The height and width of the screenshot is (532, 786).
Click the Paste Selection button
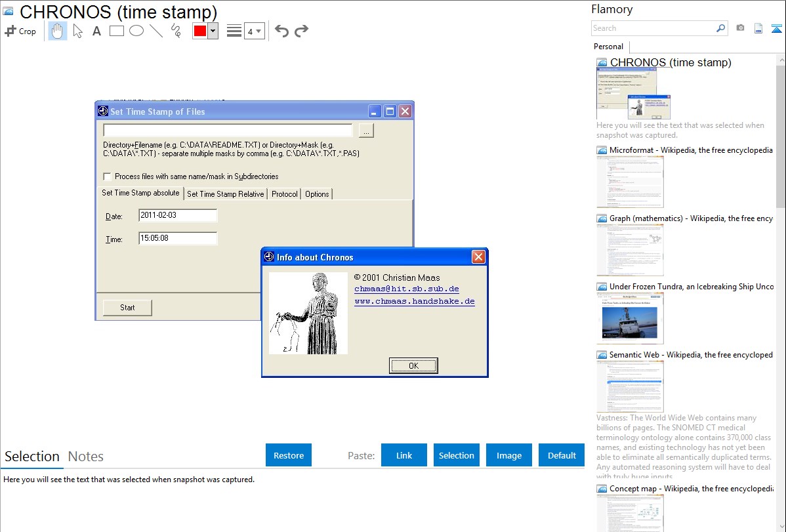tap(457, 455)
